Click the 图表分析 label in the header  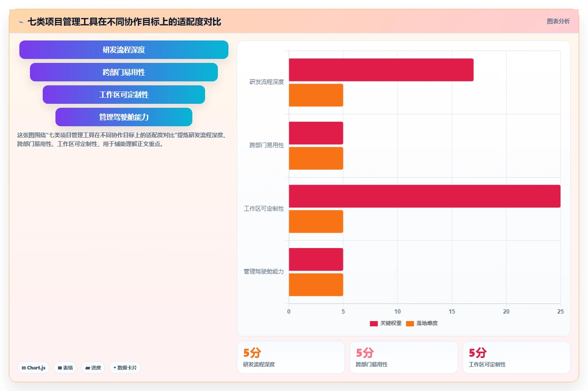pyautogui.click(x=558, y=21)
